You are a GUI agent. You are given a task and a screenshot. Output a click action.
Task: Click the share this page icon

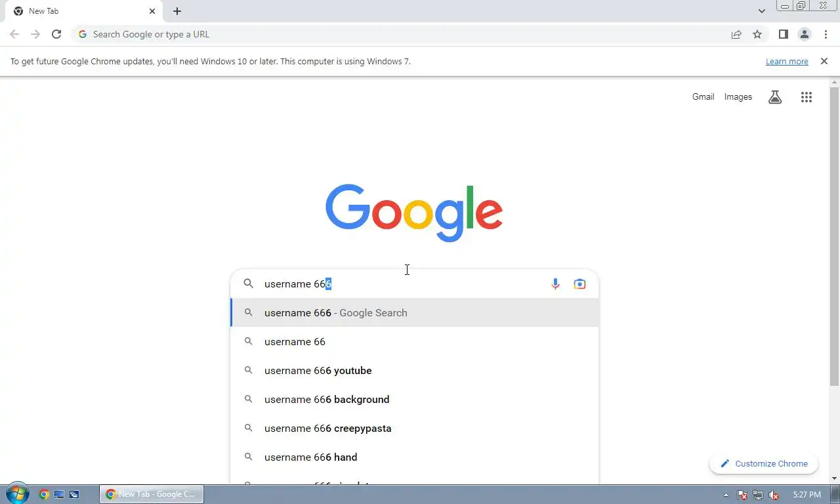point(736,34)
